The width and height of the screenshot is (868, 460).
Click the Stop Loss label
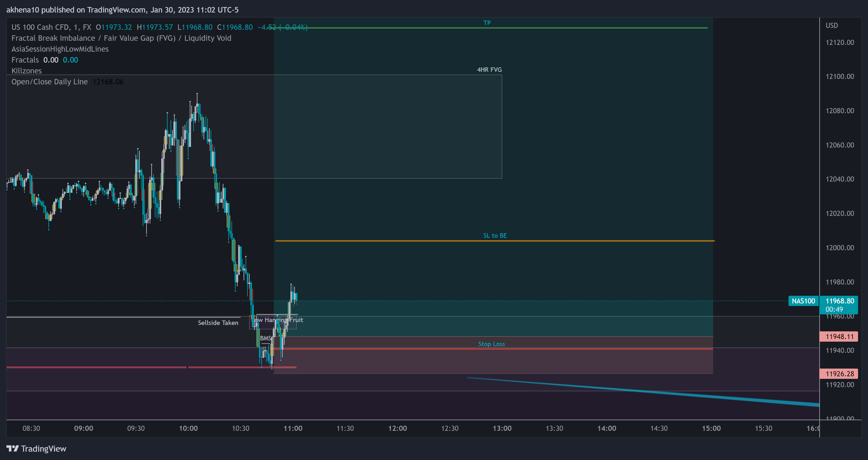point(491,344)
